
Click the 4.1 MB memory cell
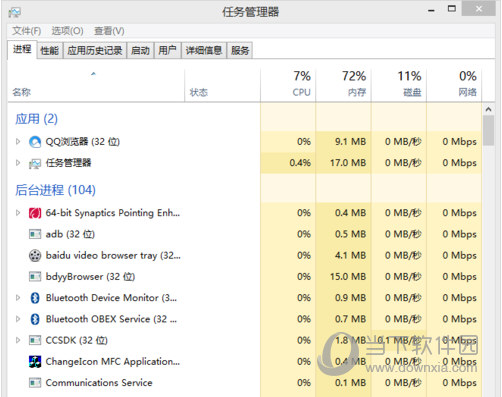[343, 255]
